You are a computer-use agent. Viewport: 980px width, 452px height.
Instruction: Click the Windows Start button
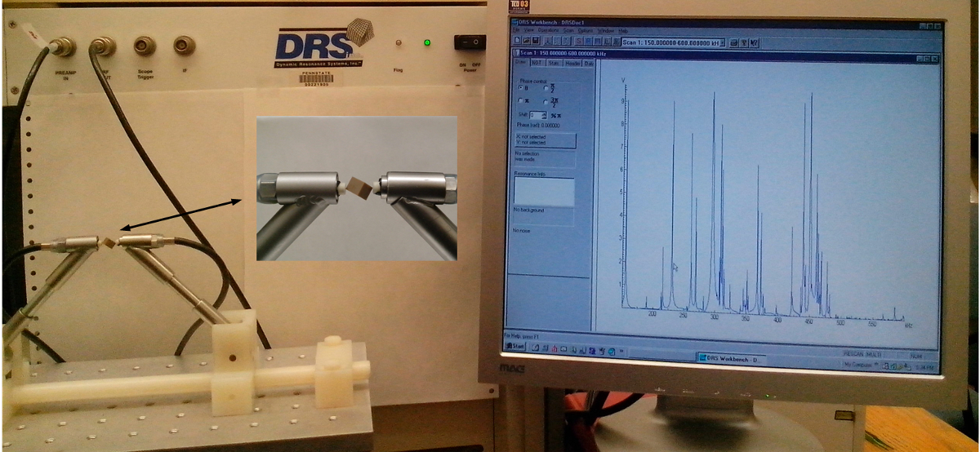pos(514,346)
